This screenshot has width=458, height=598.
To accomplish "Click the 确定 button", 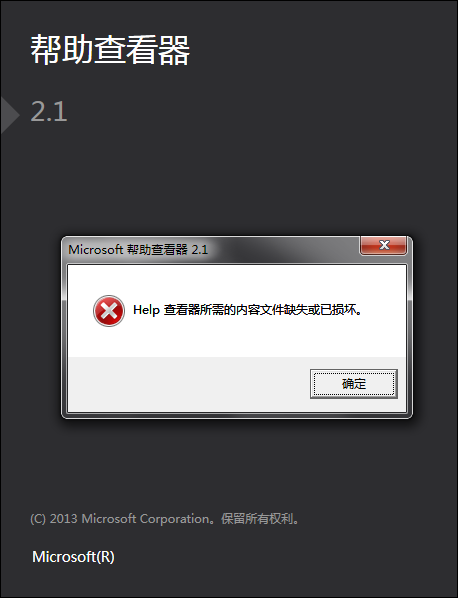I will pos(354,384).
